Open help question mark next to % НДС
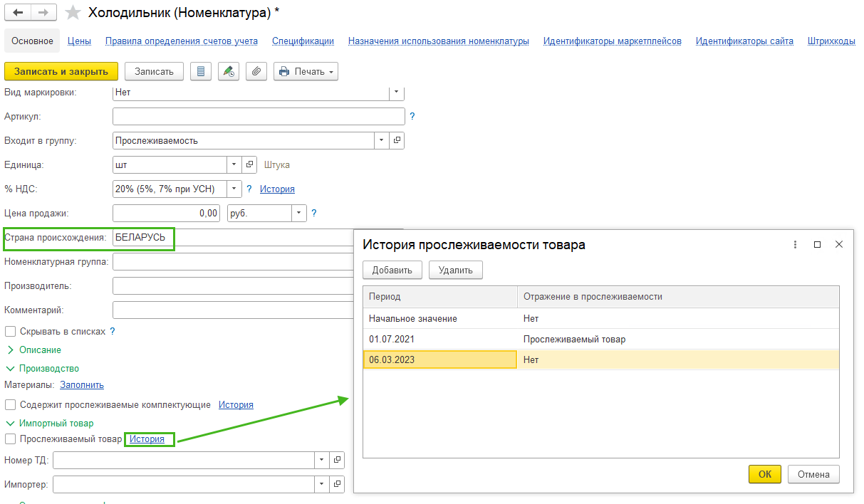 click(x=249, y=189)
